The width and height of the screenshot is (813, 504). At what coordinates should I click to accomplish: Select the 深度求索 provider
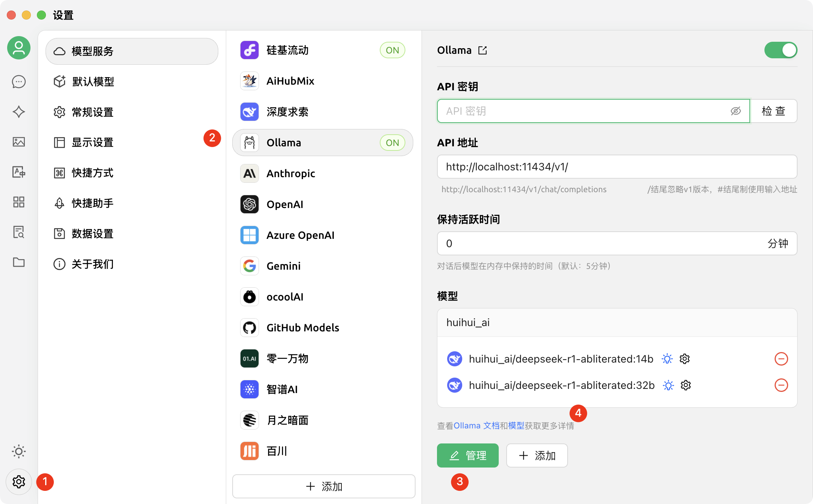pos(323,112)
